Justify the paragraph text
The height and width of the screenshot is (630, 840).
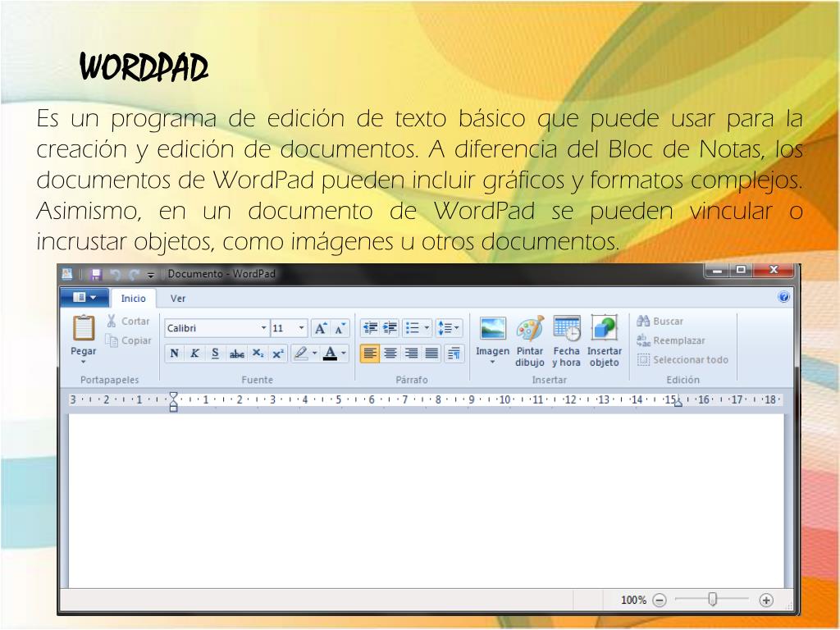click(431, 353)
